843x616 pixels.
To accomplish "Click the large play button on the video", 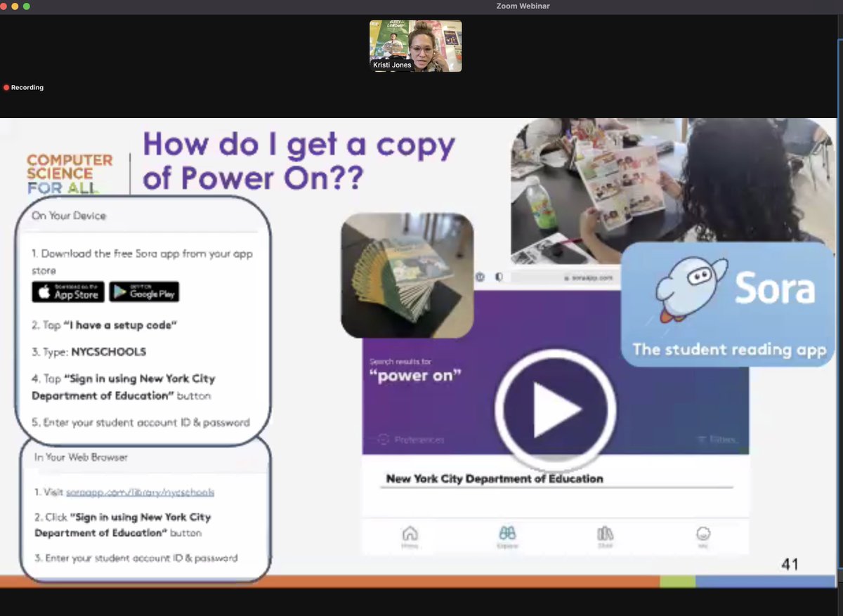I will point(556,409).
